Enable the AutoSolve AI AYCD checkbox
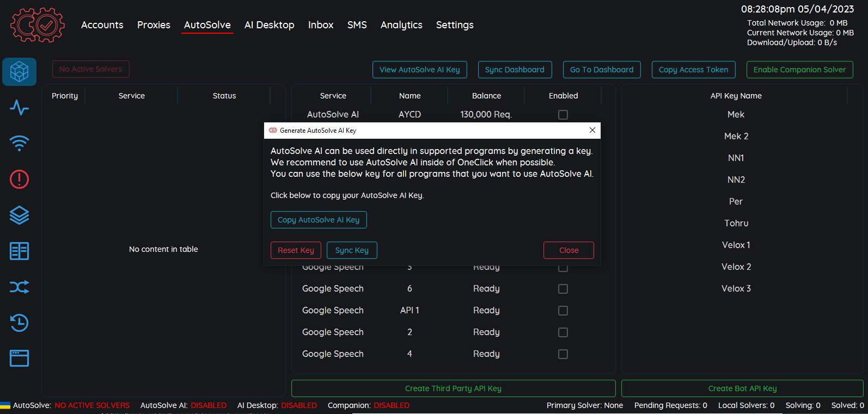868x414 pixels. (x=563, y=115)
